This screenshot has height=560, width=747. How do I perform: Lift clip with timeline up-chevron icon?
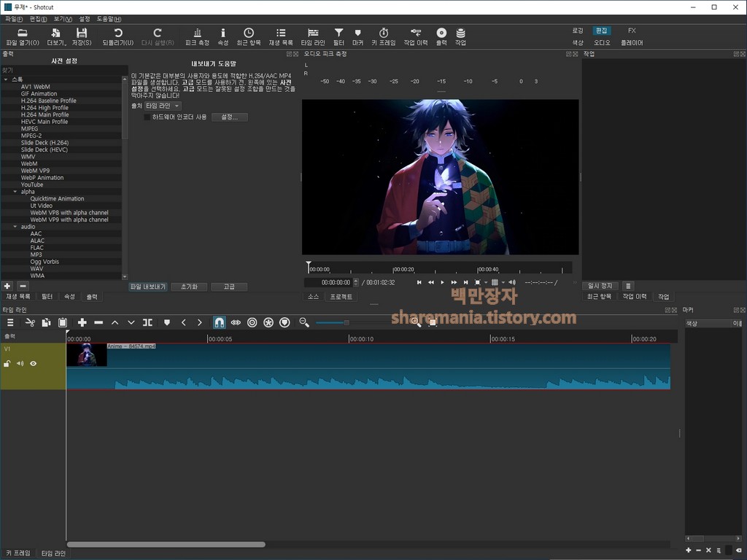pos(115,322)
